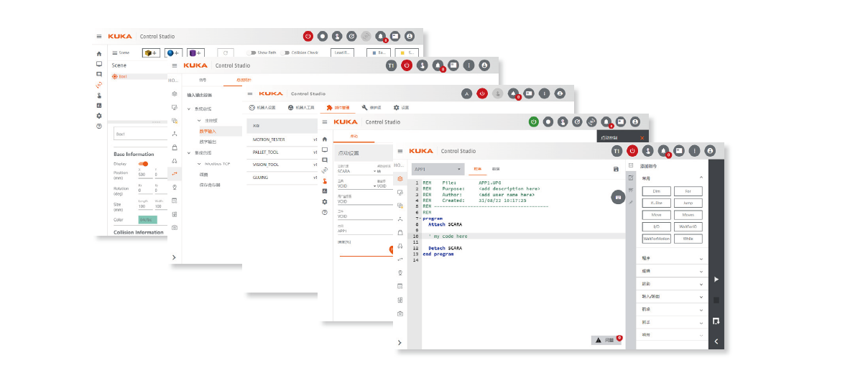This screenshot has width=868, height=386.
Task: Close the dark popup with orange X
Action: click(x=642, y=137)
